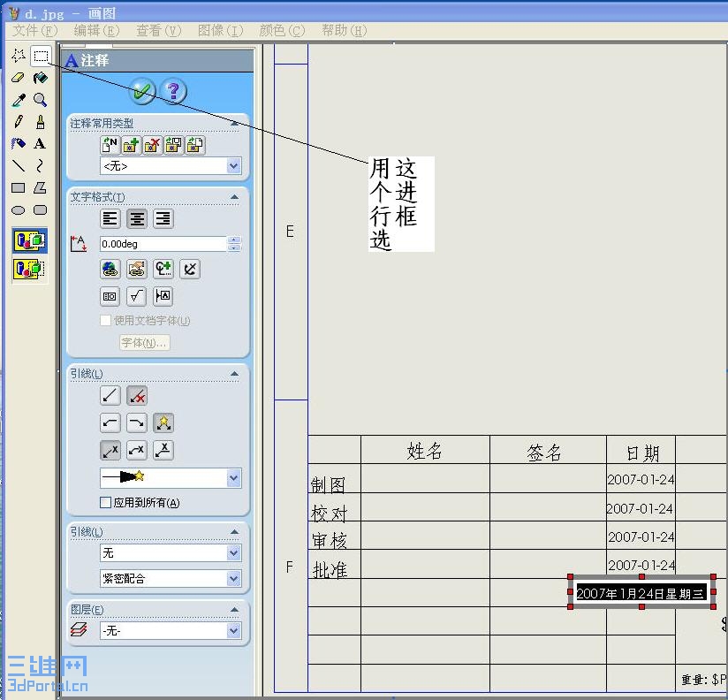Set text alignment to right
This screenshot has width=728, height=700.
pos(163,218)
